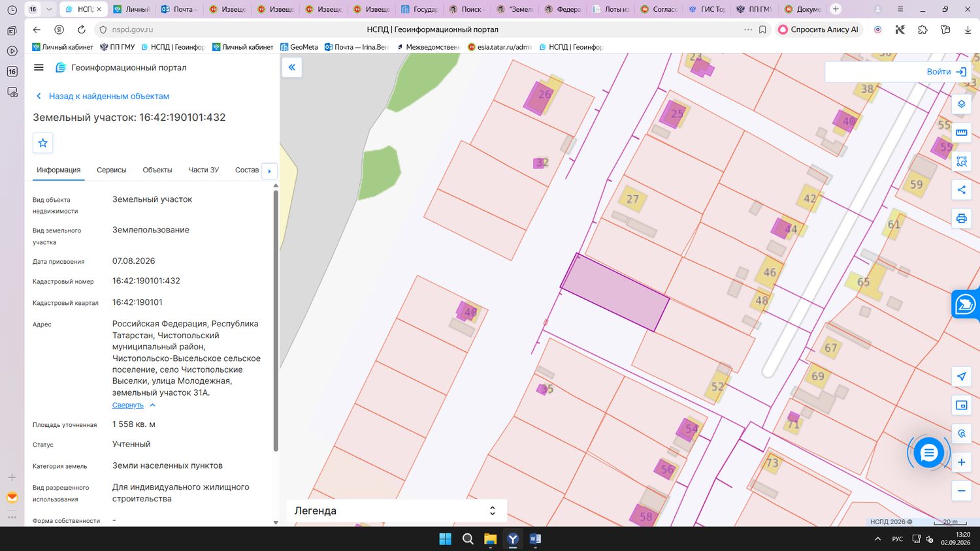Zoom in the map with plus
Screen dimensions: 980x551
(961, 462)
